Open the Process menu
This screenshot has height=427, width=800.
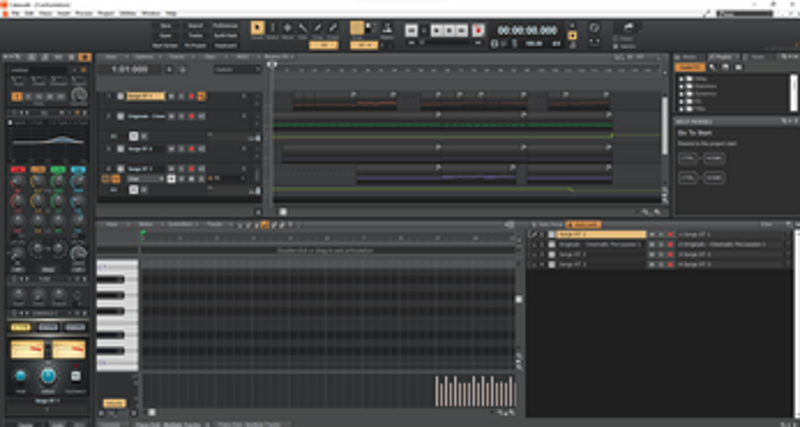click(84, 13)
